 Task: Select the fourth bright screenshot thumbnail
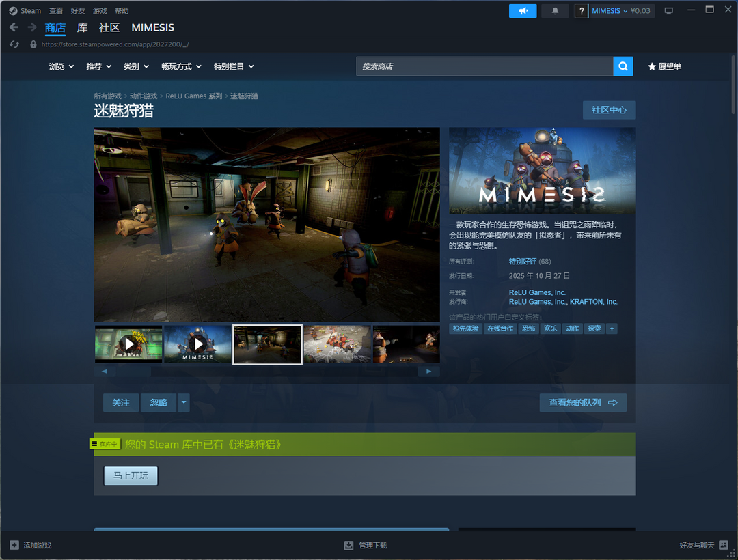(x=337, y=344)
